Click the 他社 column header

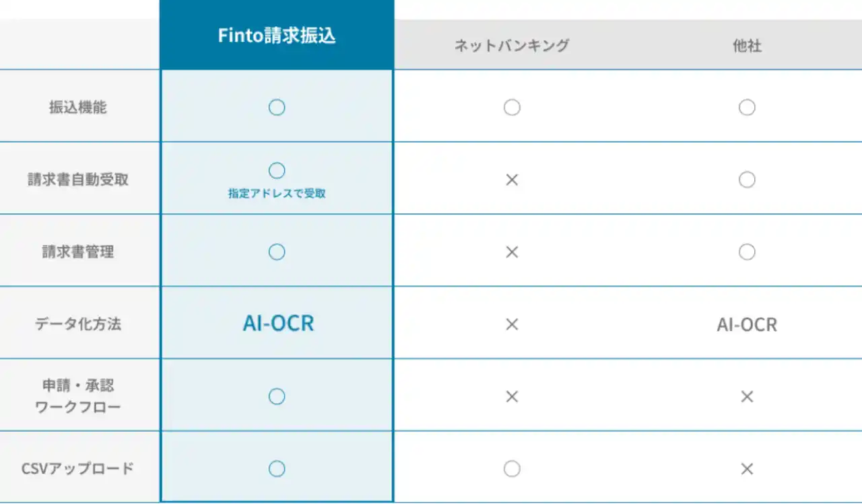point(747,46)
